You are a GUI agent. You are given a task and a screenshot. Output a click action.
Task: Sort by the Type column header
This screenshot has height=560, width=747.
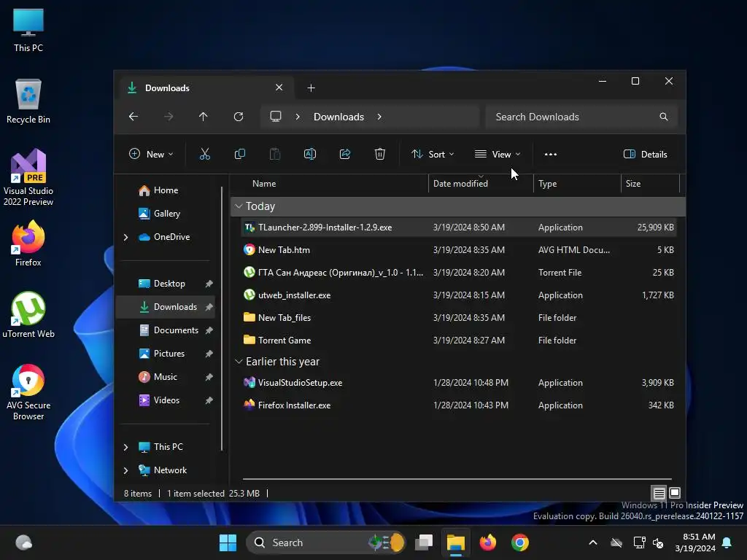577,183
